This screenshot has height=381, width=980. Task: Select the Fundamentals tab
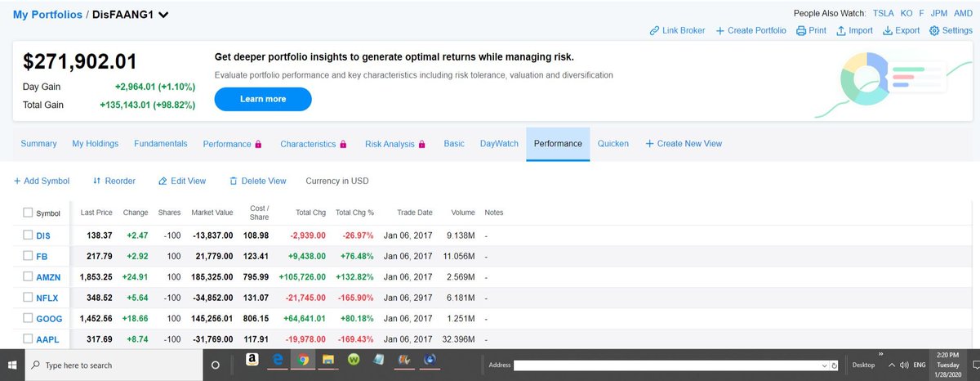pos(161,144)
